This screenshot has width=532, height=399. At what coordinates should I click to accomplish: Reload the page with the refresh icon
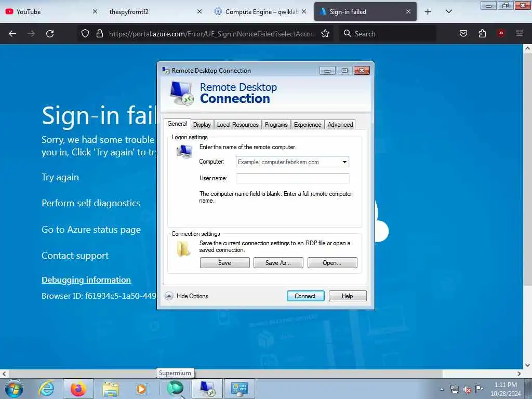(50, 34)
